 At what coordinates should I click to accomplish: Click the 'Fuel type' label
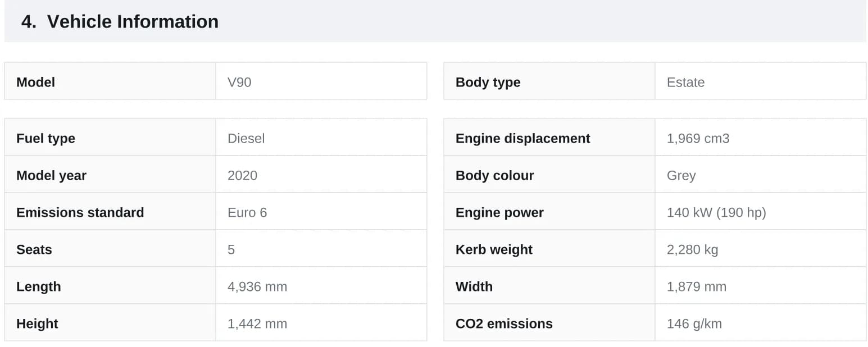point(46,138)
